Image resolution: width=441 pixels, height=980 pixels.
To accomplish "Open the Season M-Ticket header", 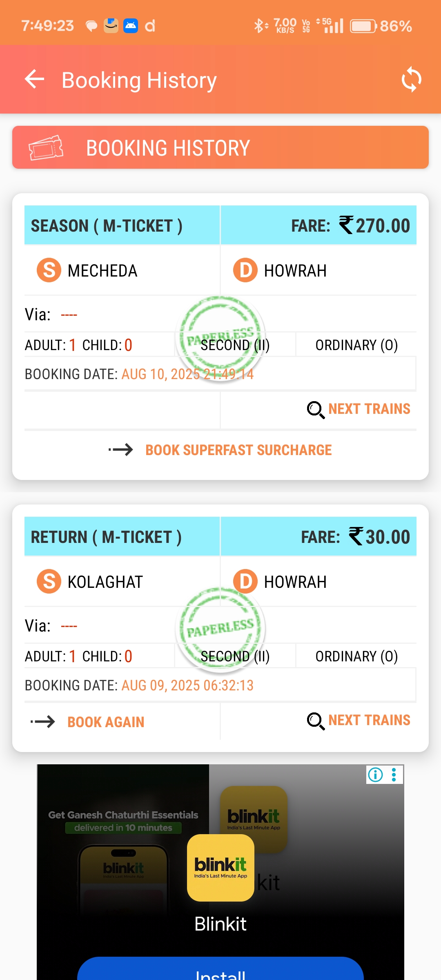I will [x=107, y=225].
